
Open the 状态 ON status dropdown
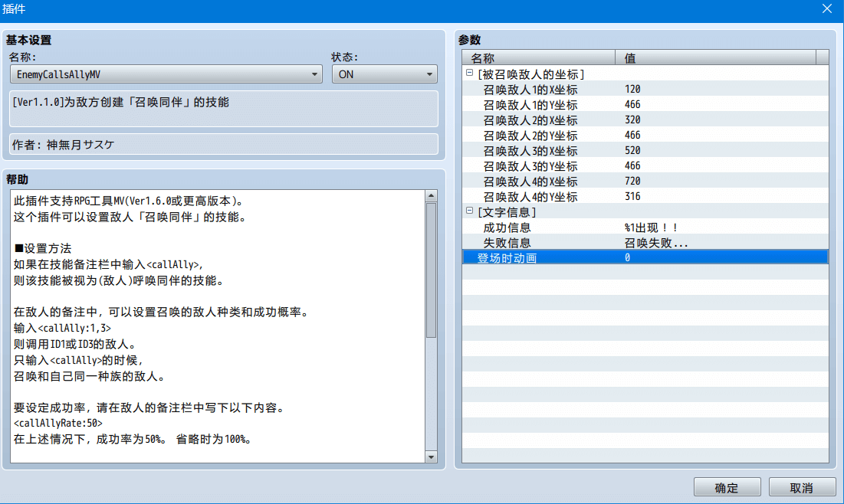tap(384, 74)
